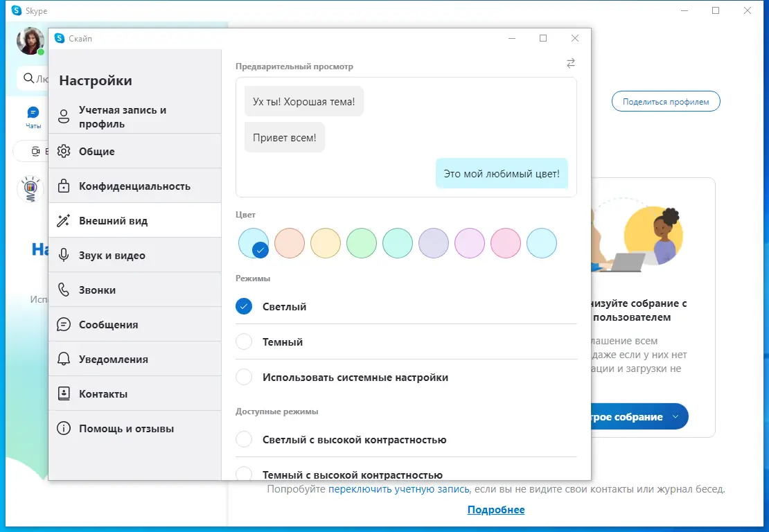Open Account and profile settings (Учетная запись и профиль)

click(135, 116)
